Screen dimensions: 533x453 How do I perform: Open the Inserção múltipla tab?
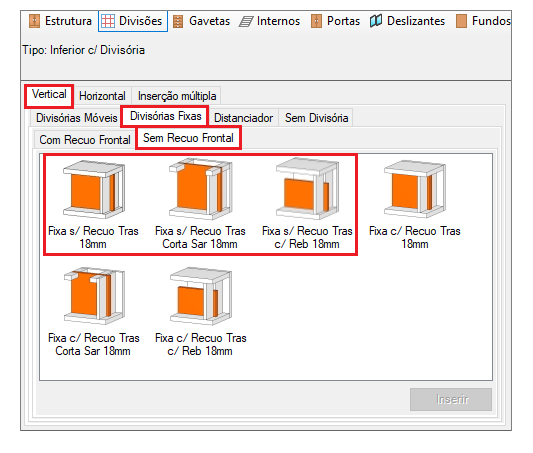click(x=177, y=96)
